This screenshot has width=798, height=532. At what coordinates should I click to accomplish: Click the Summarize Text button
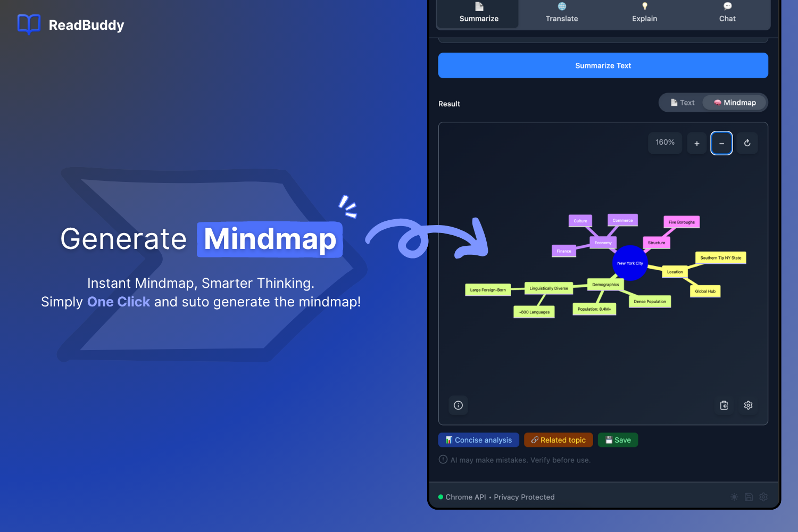(603, 65)
